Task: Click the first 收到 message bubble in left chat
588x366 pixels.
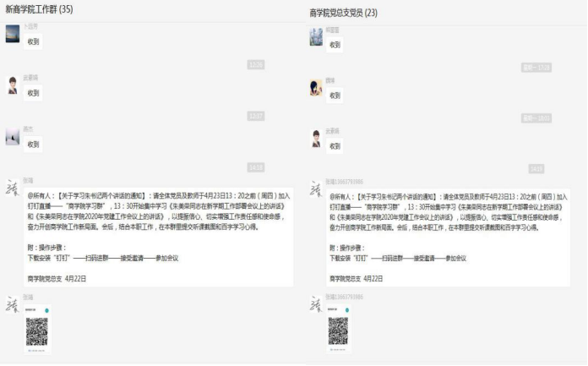Action: (x=33, y=41)
